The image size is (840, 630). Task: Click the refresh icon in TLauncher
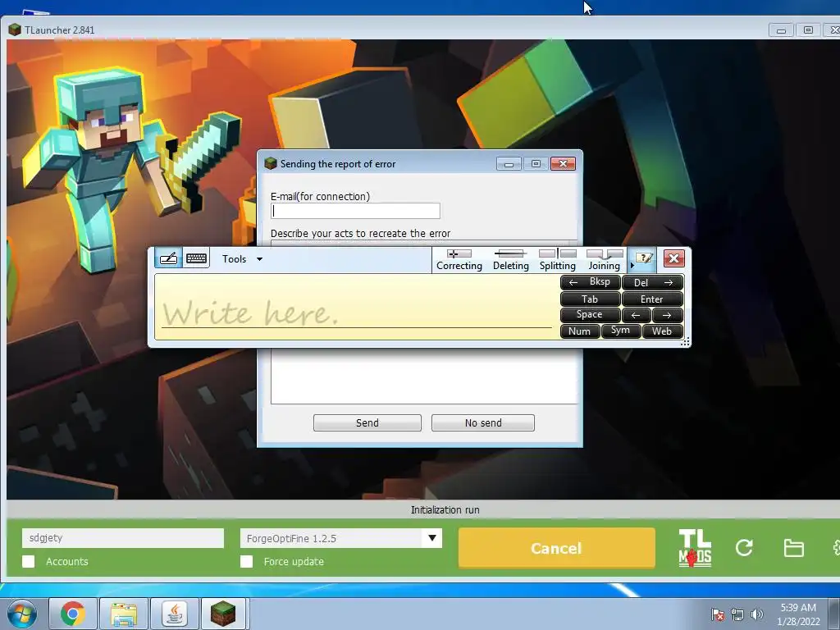[744, 547]
